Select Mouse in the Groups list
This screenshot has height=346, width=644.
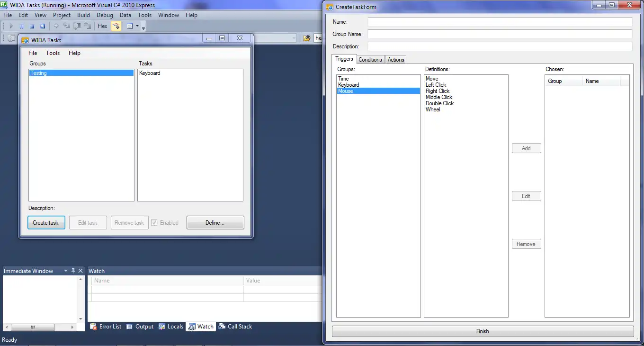pos(378,91)
